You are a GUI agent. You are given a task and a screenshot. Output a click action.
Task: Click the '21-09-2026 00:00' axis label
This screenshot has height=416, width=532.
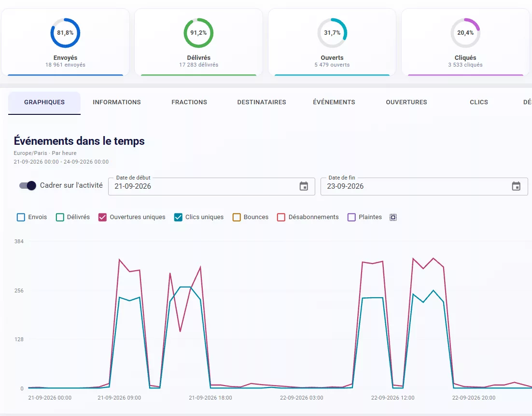coord(50,398)
